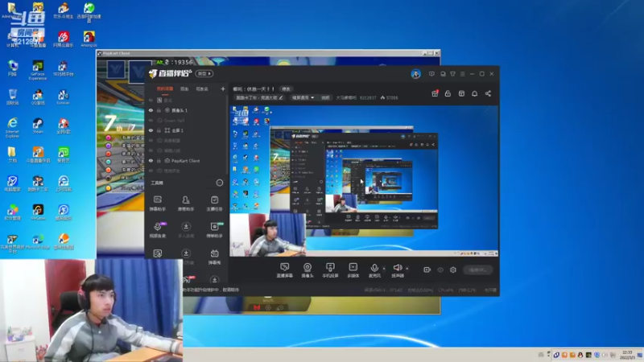Show the hidden Green Hall source

[151, 121]
